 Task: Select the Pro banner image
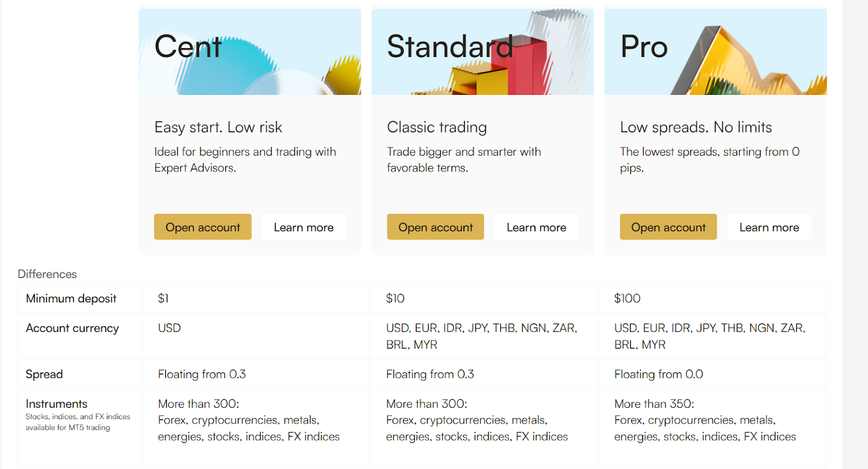[716, 52]
